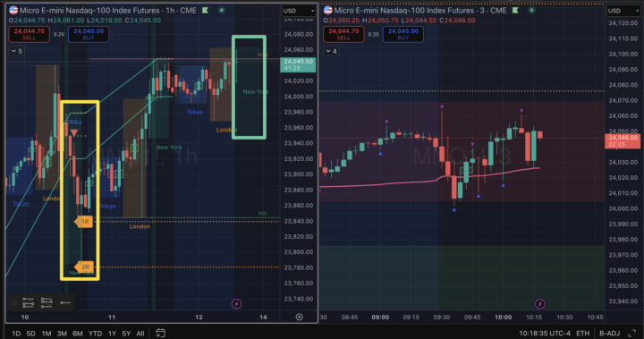Screen dimensions: 644x339
Task: Click the green flag icon on the 3-minute chart
Action: [515, 10]
